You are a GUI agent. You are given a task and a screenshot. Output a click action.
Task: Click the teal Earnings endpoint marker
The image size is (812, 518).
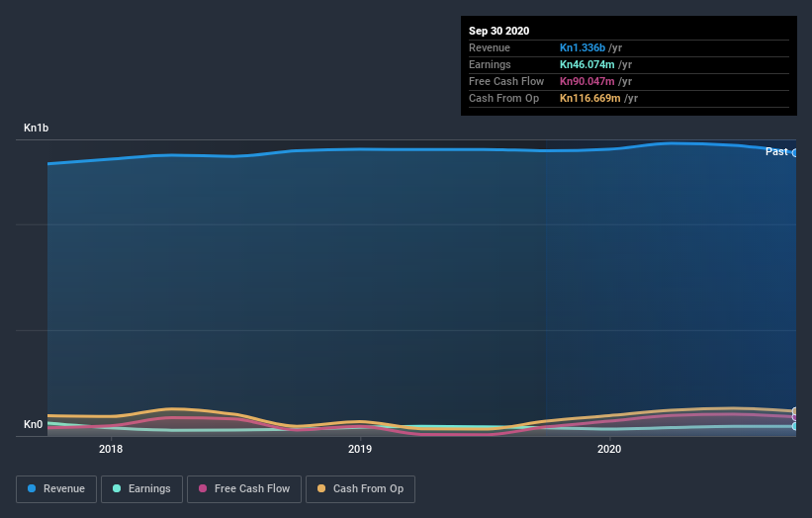point(795,426)
